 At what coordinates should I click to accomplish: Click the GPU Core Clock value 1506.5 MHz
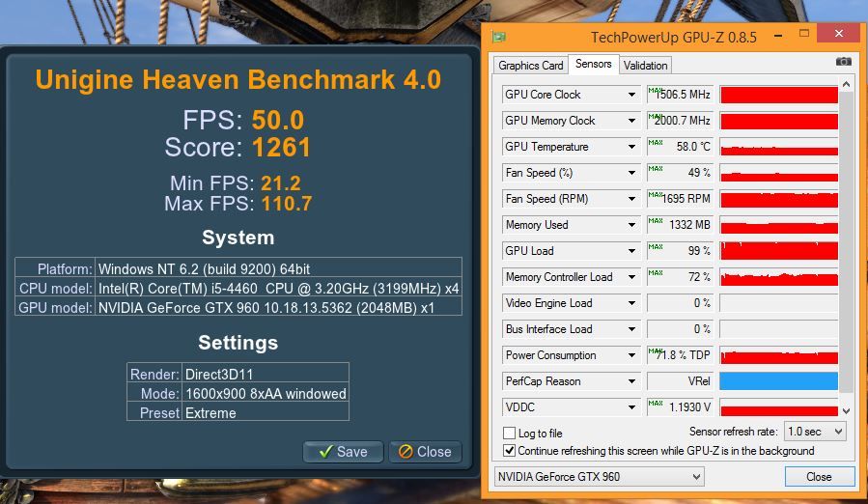681,95
